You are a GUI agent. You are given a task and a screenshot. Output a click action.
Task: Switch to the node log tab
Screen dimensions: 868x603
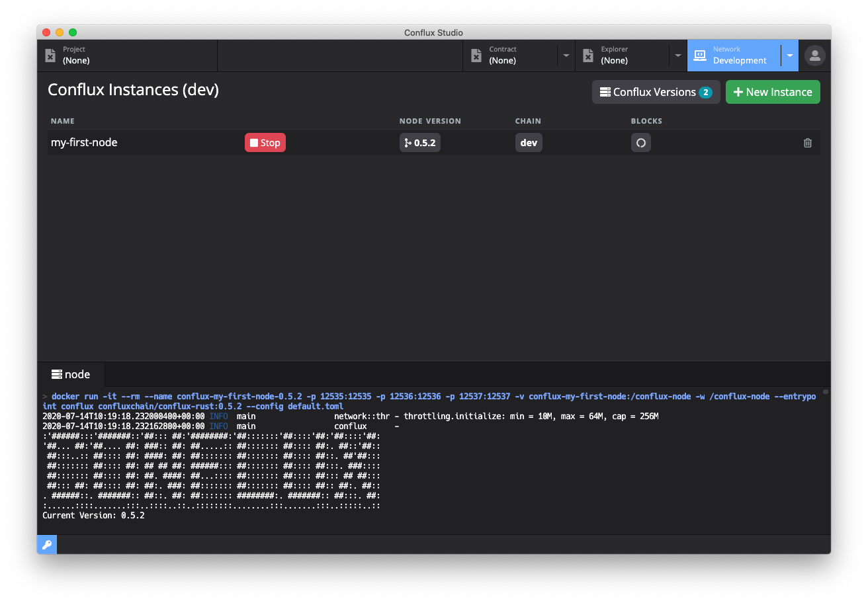click(71, 374)
